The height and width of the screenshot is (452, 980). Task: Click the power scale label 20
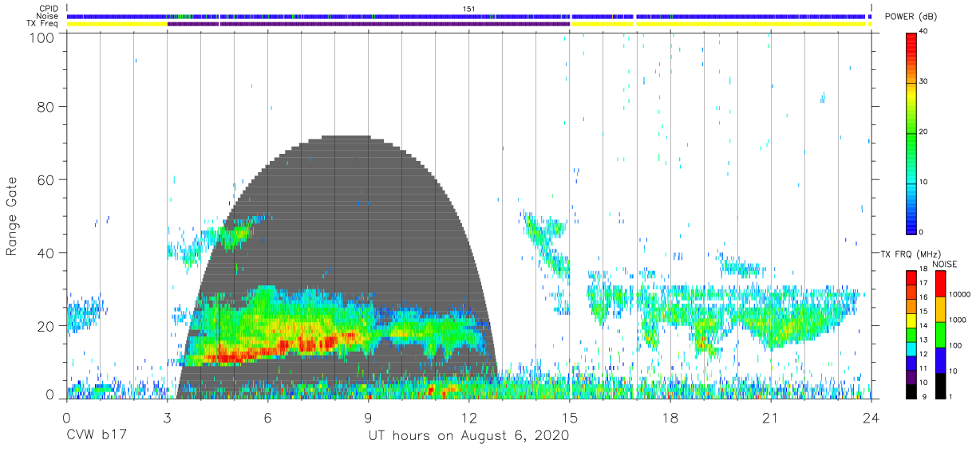[x=923, y=132]
